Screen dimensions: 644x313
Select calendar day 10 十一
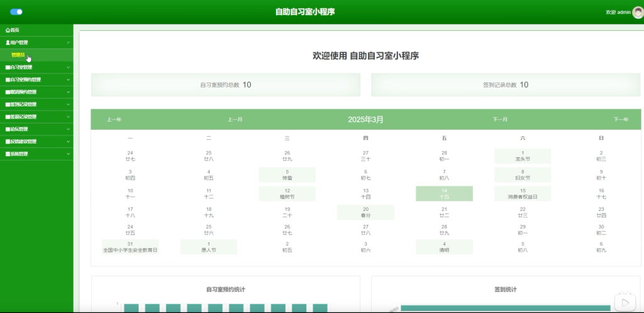click(x=130, y=194)
